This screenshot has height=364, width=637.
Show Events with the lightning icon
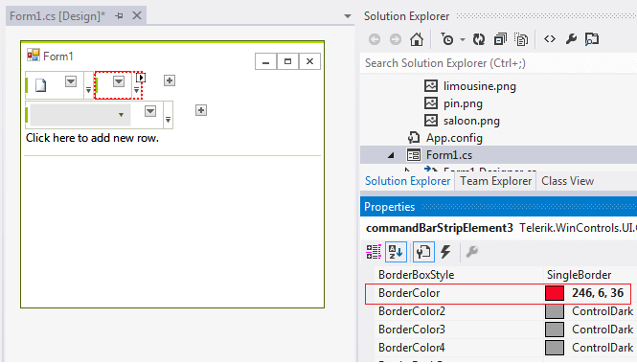coord(445,252)
